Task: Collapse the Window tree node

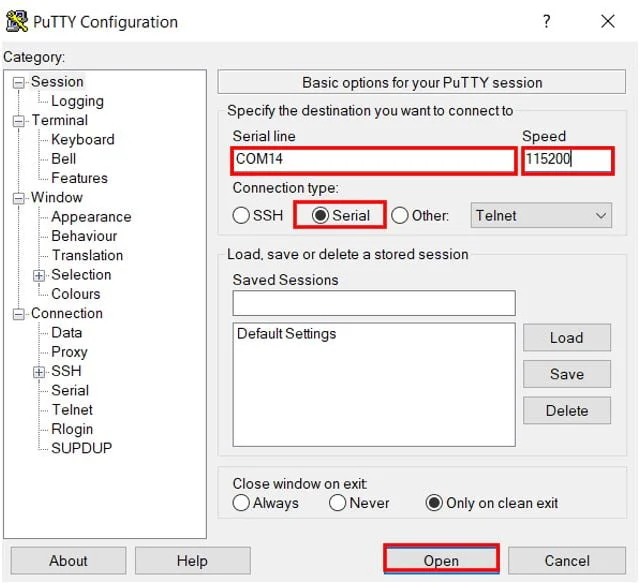Action: point(18,198)
